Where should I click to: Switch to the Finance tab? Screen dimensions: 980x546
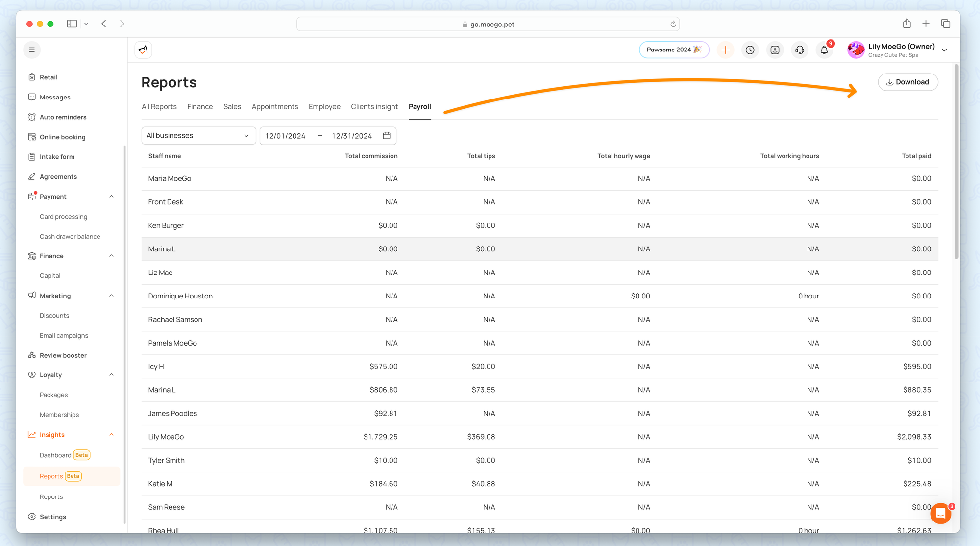tap(200, 107)
